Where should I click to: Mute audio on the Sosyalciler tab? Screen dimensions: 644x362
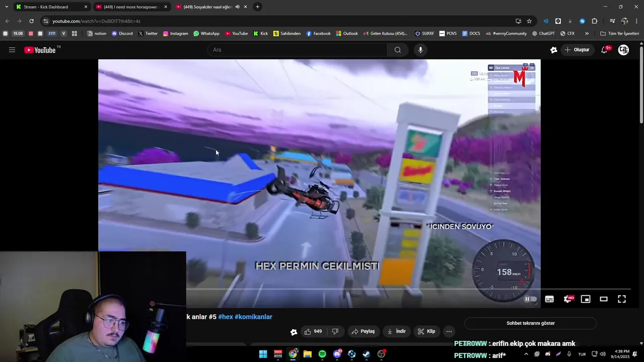pos(237,7)
